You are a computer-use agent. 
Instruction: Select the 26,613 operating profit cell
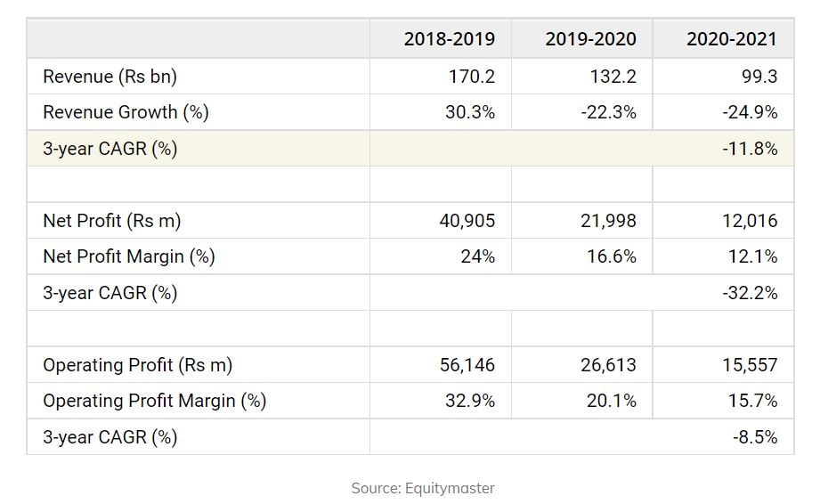pos(608,365)
